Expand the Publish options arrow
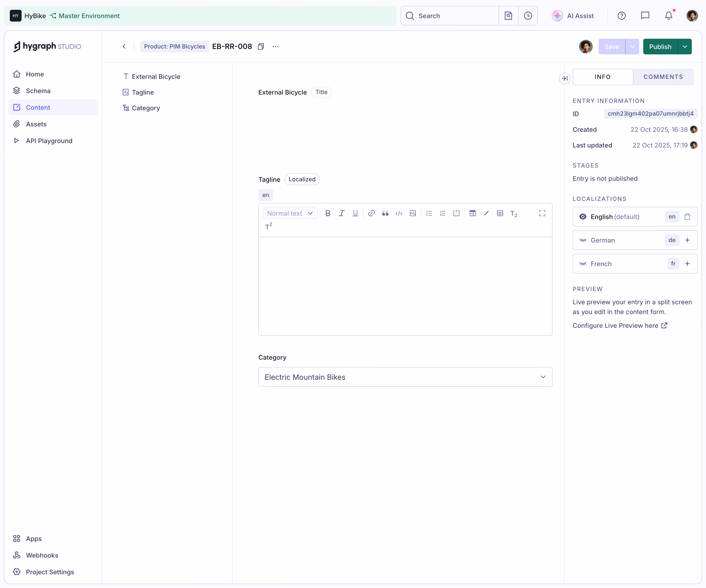This screenshot has height=588, width=706. coord(685,46)
